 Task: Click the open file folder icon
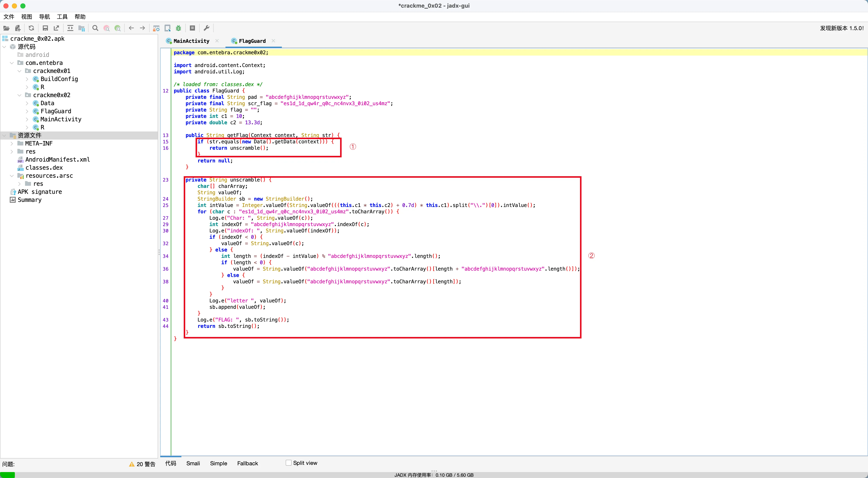[x=6, y=28]
